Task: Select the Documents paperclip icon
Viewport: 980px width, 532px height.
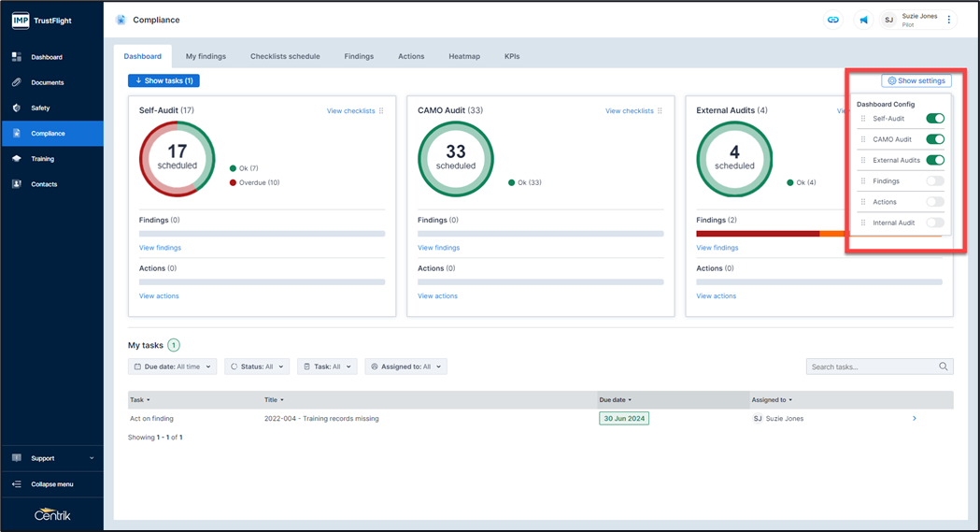Action: click(x=17, y=82)
